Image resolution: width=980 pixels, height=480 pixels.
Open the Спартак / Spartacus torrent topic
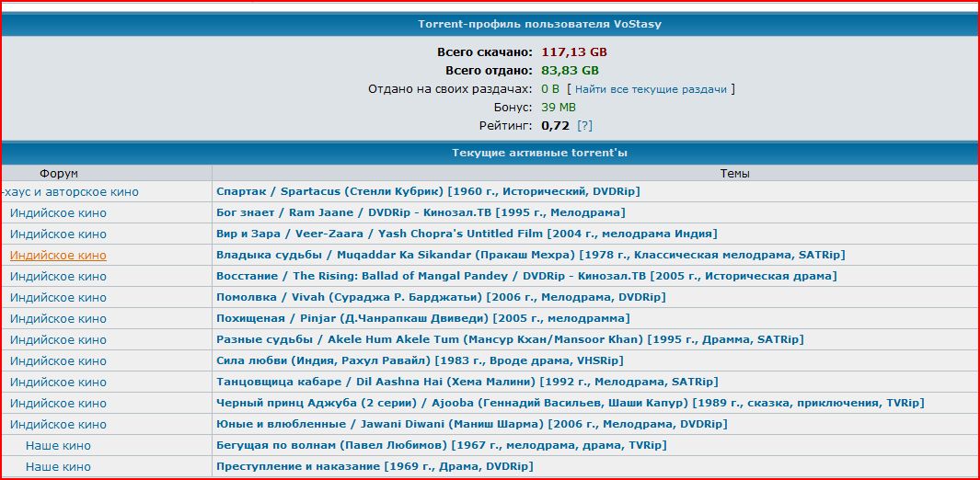click(x=428, y=191)
